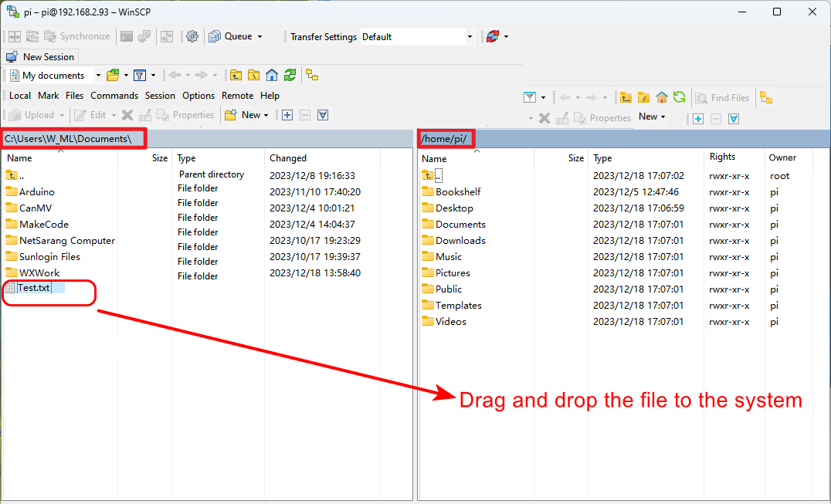Refresh the local panel file list
831x504 pixels.
(290, 75)
